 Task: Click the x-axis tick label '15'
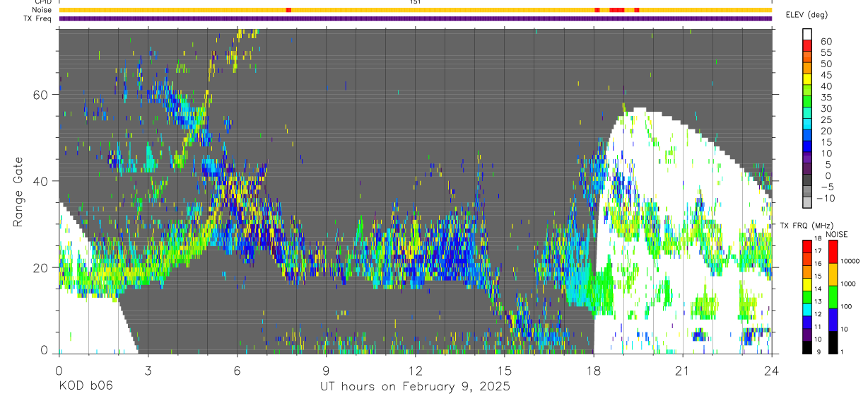click(x=505, y=371)
